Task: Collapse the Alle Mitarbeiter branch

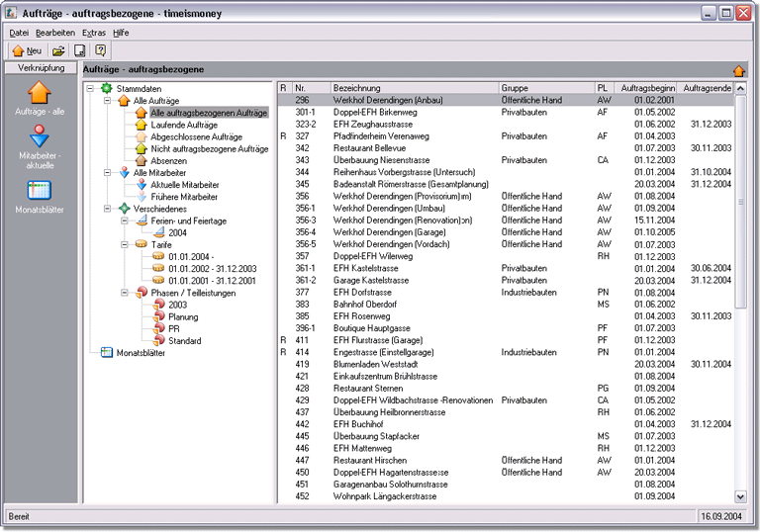Action: 107,173
